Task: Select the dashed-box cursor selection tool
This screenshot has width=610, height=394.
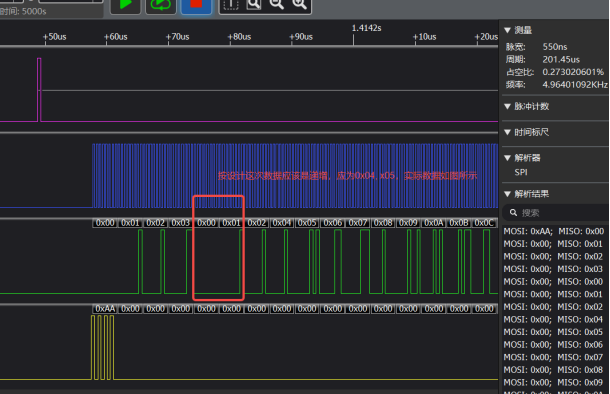Action: point(231,5)
